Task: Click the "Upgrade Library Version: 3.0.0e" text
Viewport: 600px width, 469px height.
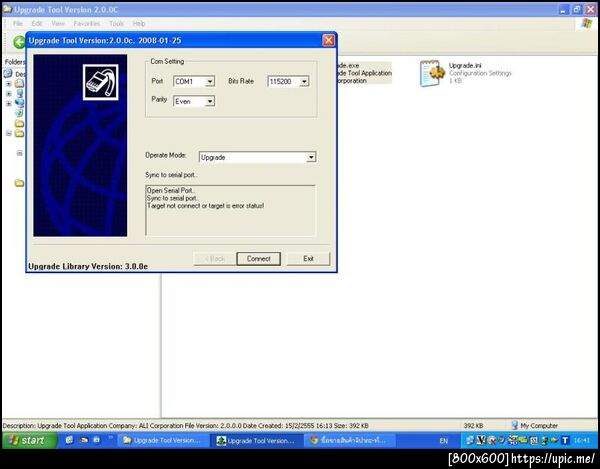Action: 88,266
